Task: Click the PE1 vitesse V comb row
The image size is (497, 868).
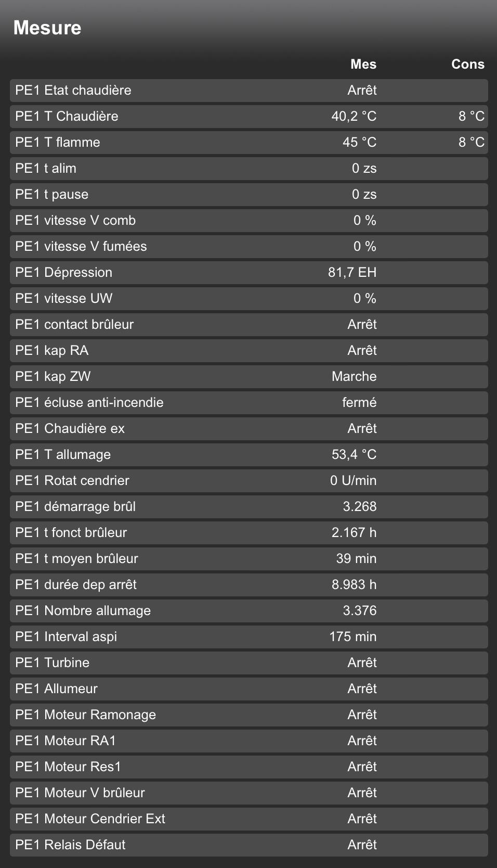Action: pos(248,221)
